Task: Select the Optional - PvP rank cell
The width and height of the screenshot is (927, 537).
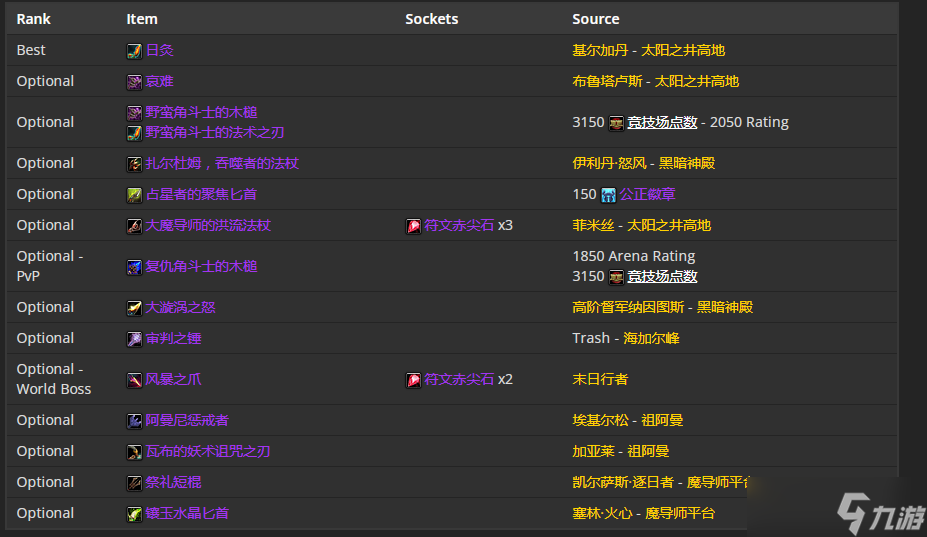Action: pyautogui.click(x=50, y=266)
